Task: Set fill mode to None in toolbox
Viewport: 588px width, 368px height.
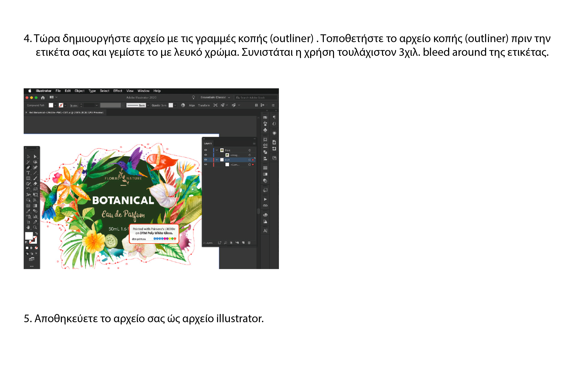Action: coord(36,248)
